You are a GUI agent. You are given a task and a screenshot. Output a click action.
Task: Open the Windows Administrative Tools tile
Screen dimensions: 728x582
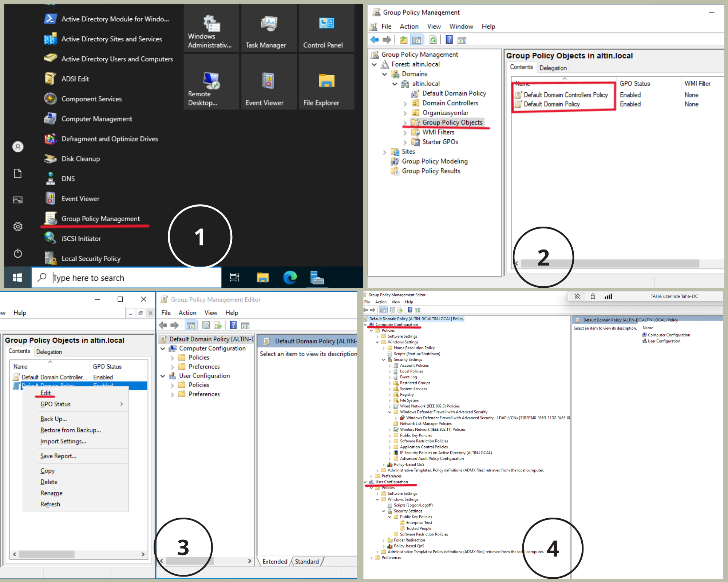211,28
